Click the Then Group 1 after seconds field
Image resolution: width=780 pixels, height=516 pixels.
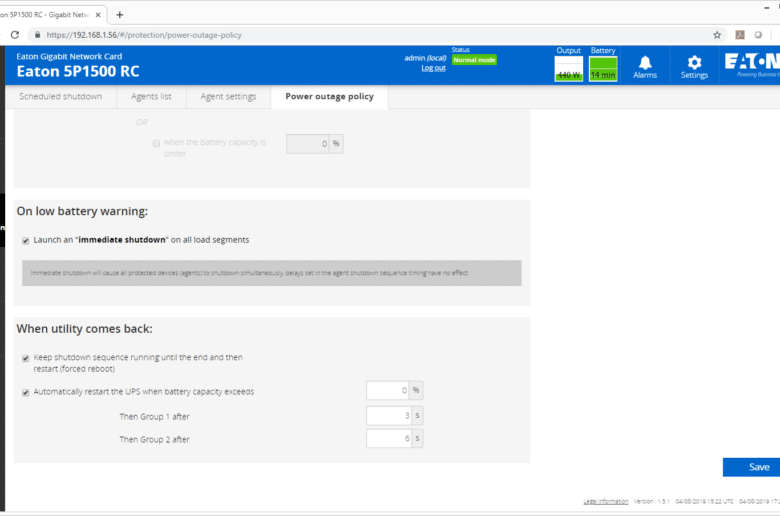[x=389, y=415]
